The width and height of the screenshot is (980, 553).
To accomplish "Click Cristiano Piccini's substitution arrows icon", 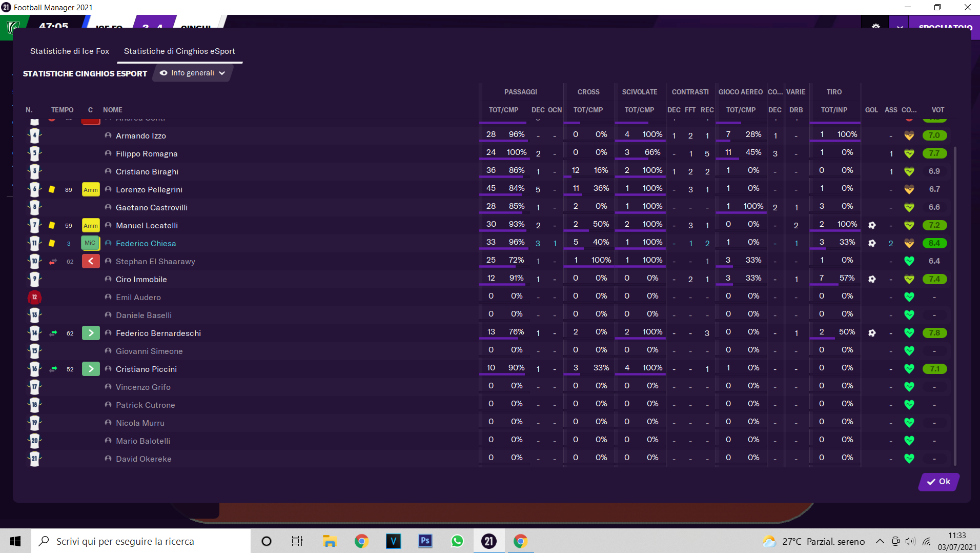I will tap(53, 369).
